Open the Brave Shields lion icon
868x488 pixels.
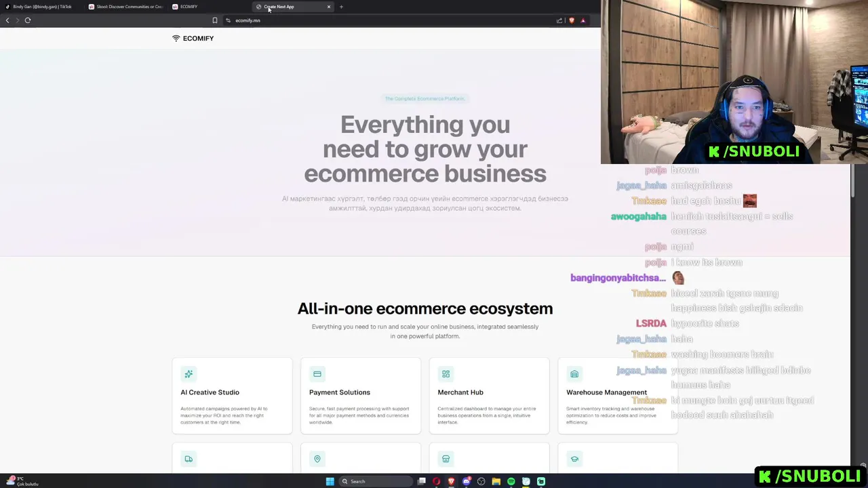pyautogui.click(x=572, y=20)
